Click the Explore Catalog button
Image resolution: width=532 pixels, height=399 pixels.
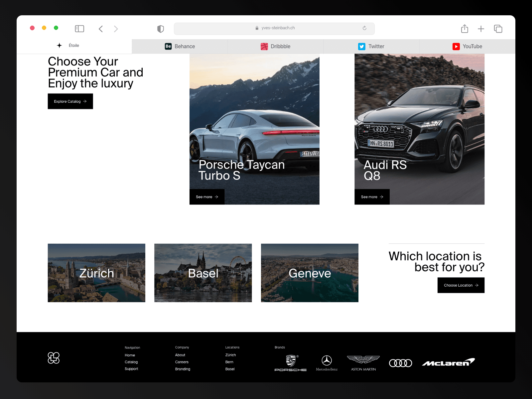click(70, 101)
